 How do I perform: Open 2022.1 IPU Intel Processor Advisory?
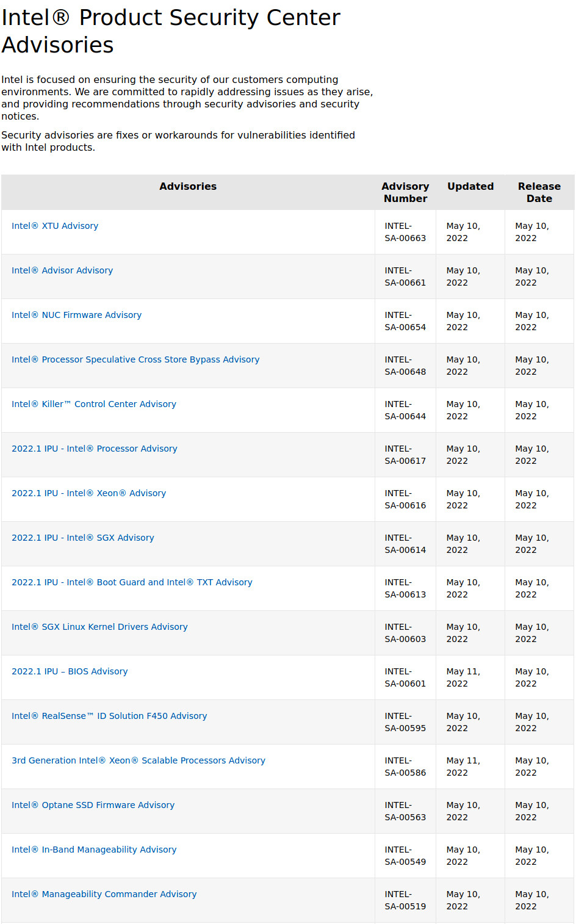pos(95,449)
